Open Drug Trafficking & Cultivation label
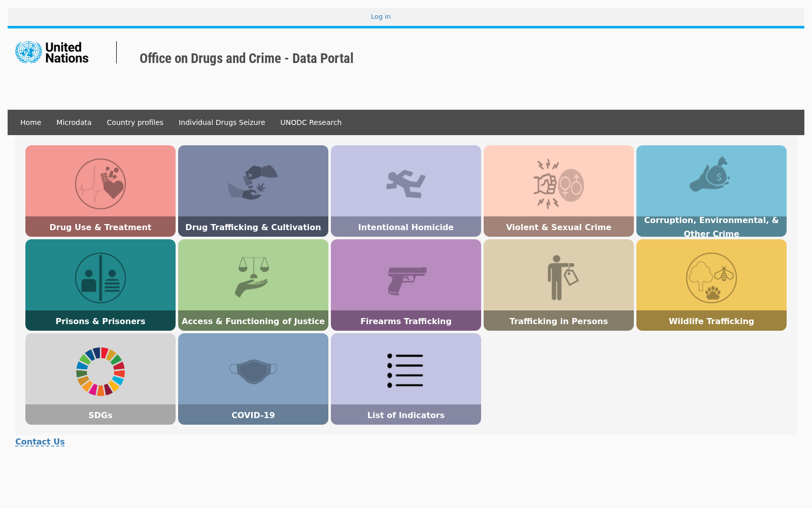Viewport: 812px width, 508px height. pyautogui.click(x=253, y=227)
